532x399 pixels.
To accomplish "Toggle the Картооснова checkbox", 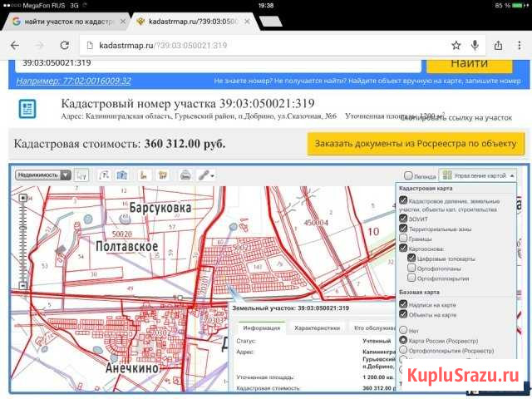I will coord(403,248).
